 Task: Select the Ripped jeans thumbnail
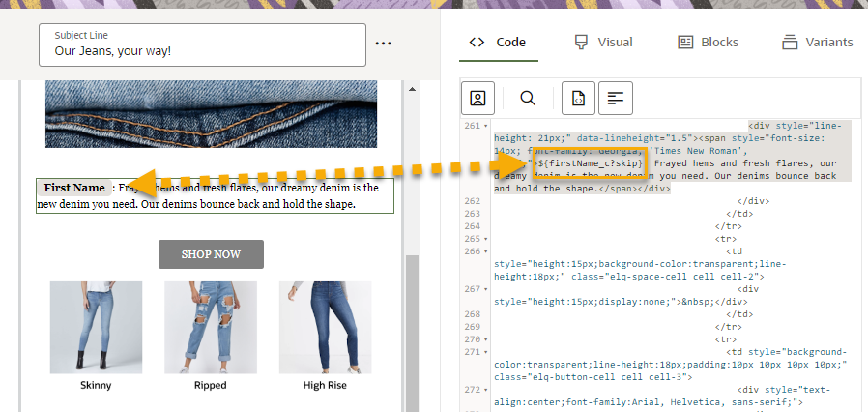pos(211,327)
